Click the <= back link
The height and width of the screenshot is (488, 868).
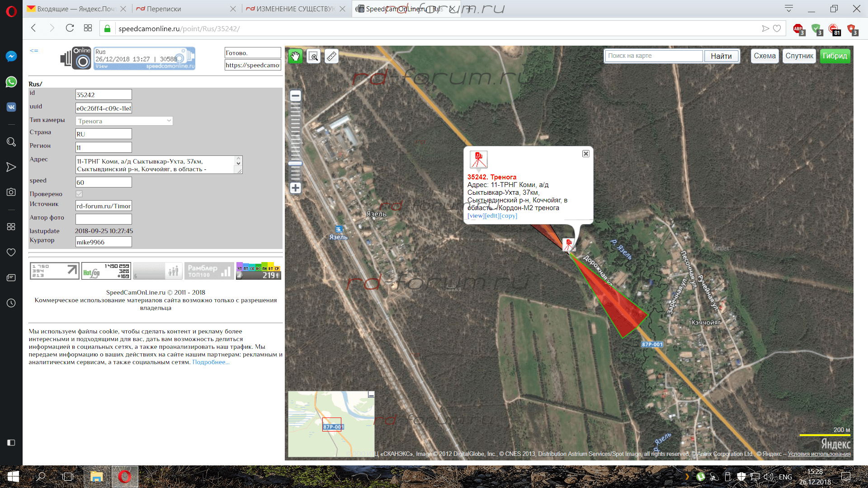(x=34, y=51)
